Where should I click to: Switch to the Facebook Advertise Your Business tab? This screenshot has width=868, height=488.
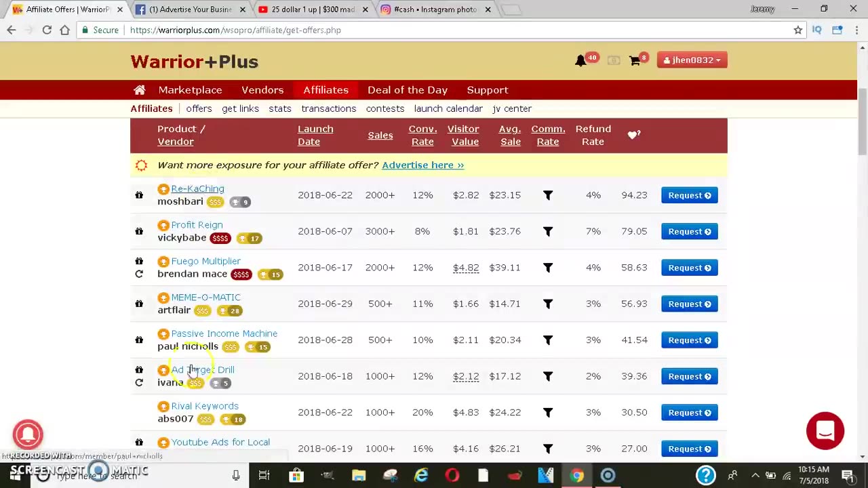click(x=190, y=9)
